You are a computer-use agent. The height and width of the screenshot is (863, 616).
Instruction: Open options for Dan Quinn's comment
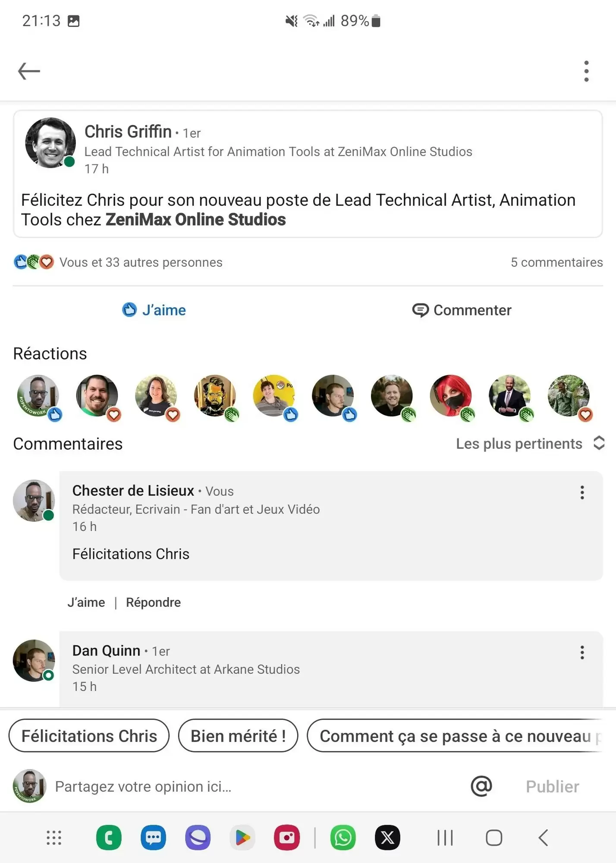click(582, 652)
